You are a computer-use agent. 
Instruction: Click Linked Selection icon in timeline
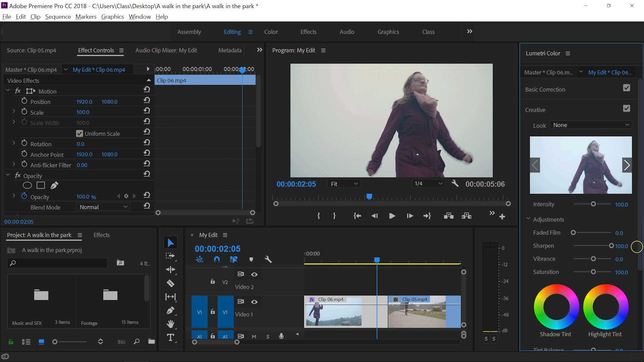(234, 259)
